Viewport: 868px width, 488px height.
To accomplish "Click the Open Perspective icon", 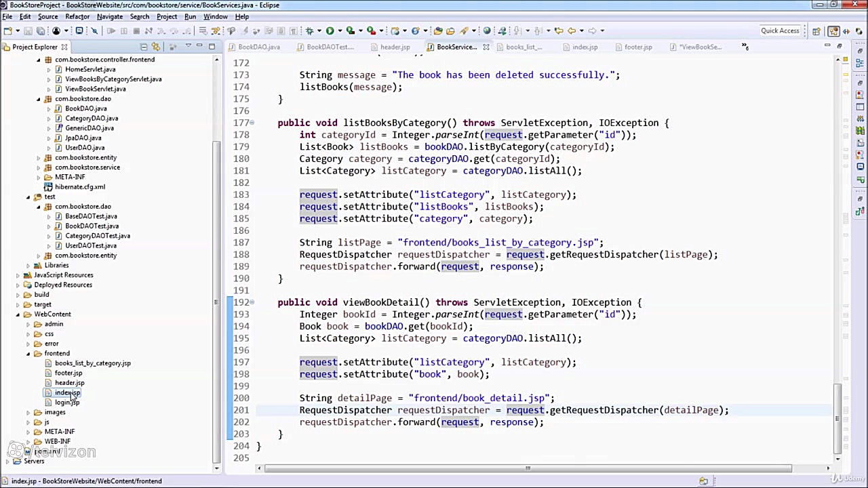I will 816,30.
